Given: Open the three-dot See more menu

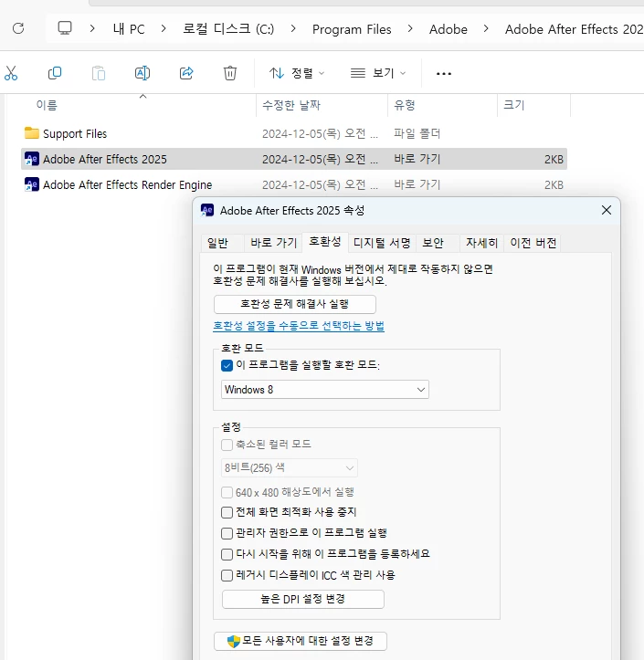Looking at the screenshot, I should pos(444,74).
